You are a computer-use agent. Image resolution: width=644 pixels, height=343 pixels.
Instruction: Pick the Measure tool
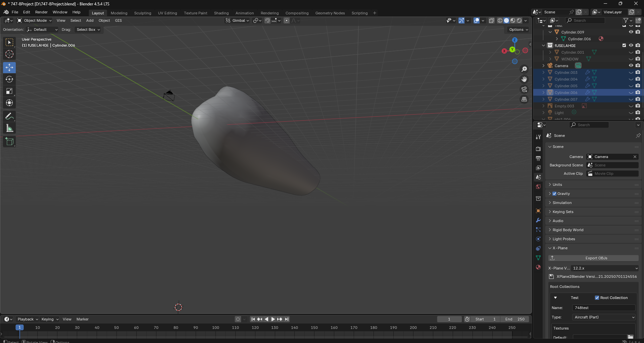9,128
